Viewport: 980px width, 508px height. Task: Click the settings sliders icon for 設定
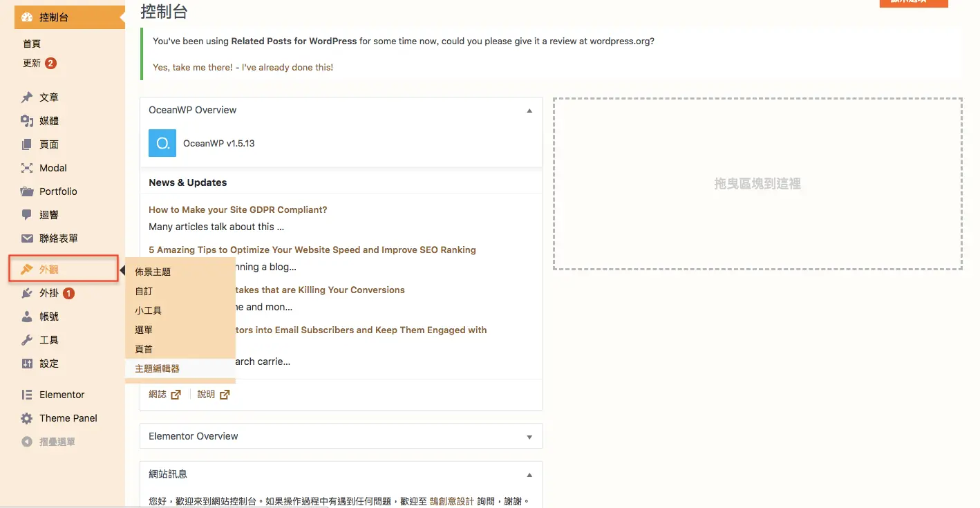(x=27, y=364)
